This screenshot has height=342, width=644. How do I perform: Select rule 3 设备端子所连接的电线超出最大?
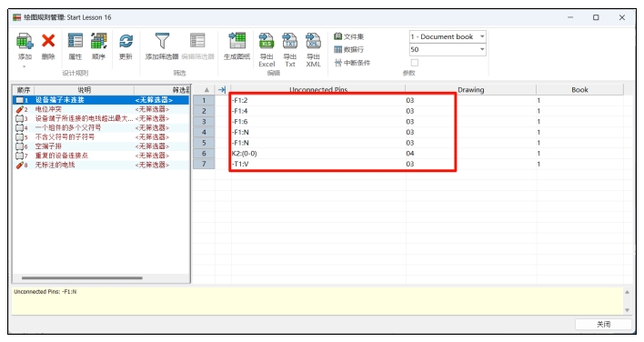102,118
